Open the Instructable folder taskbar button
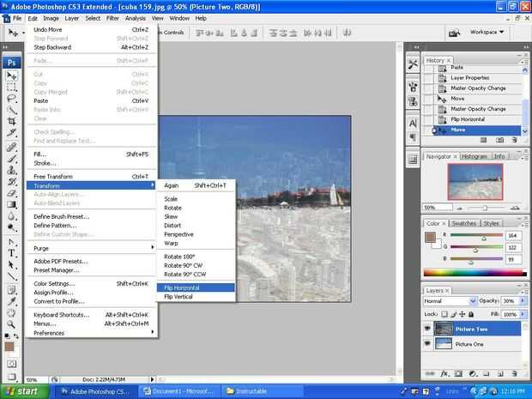This screenshot has height=399, width=532. (263, 391)
